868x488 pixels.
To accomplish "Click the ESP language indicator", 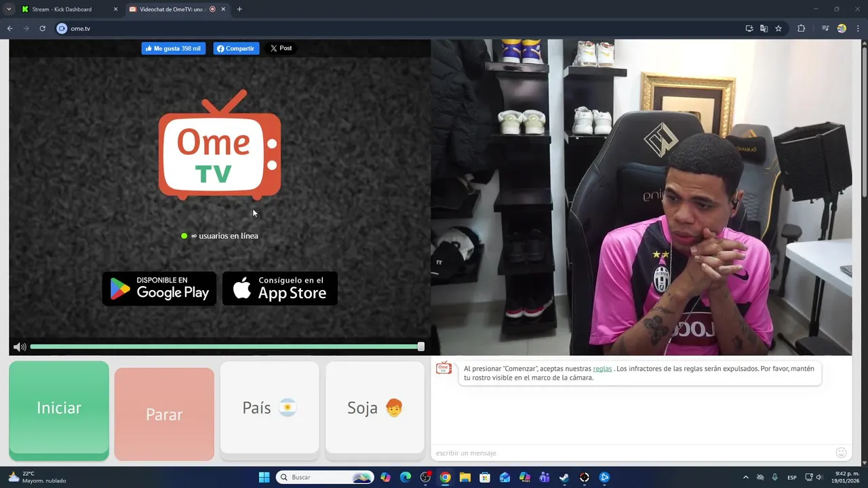I will click(x=792, y=477).
